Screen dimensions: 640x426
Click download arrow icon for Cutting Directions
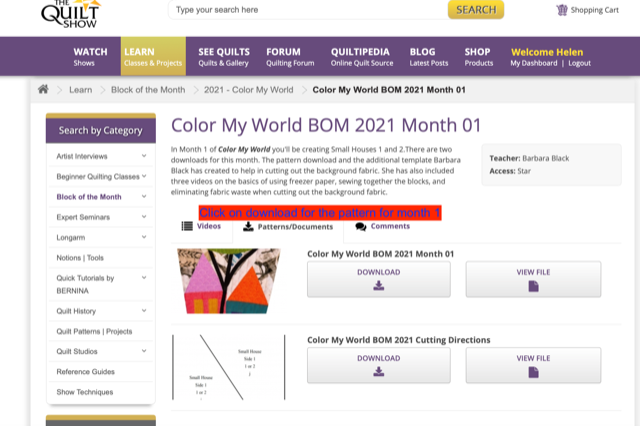pyautogui.click(x=378, y=372)
